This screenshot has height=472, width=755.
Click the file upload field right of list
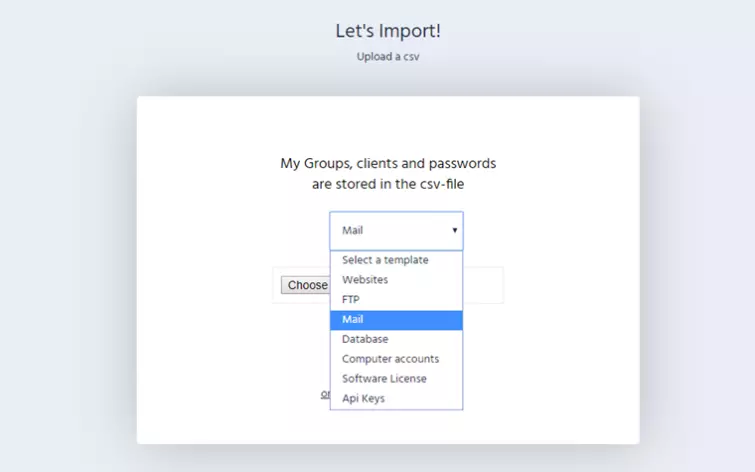(483, 285)
